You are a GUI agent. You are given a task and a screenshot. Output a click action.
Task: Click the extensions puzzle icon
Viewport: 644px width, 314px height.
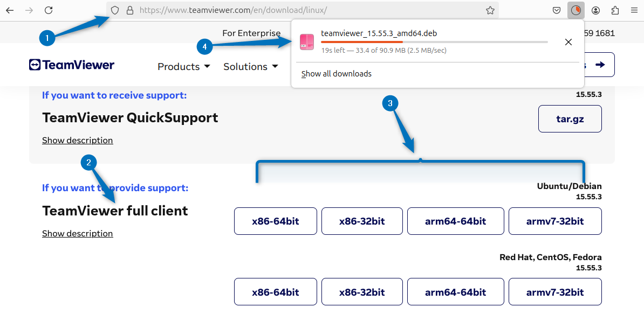[x=614, y=10]
